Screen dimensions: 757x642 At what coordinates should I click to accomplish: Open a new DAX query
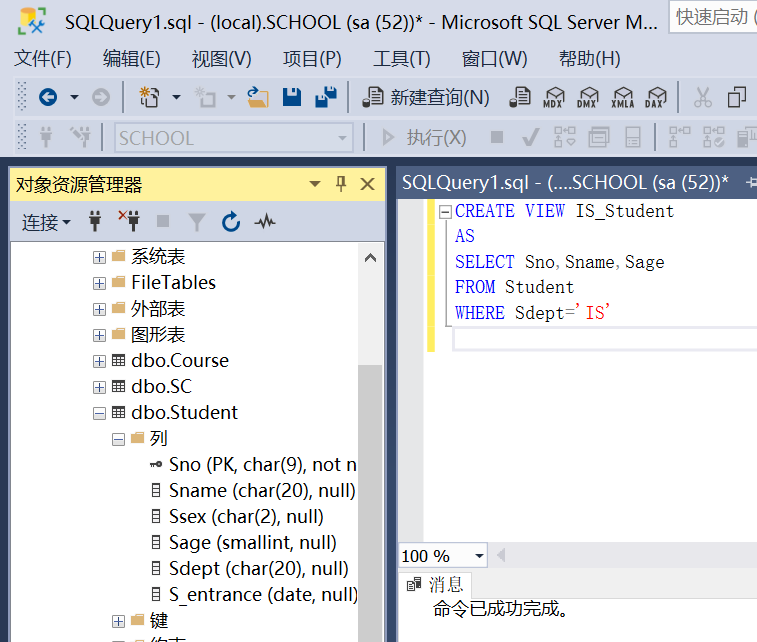[656, 97]
